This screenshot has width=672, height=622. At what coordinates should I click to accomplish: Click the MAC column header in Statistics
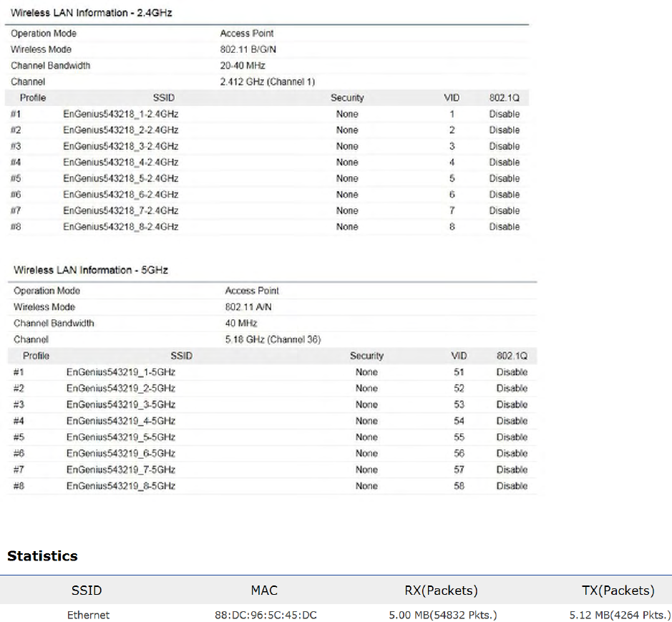[x=264, y=591]
